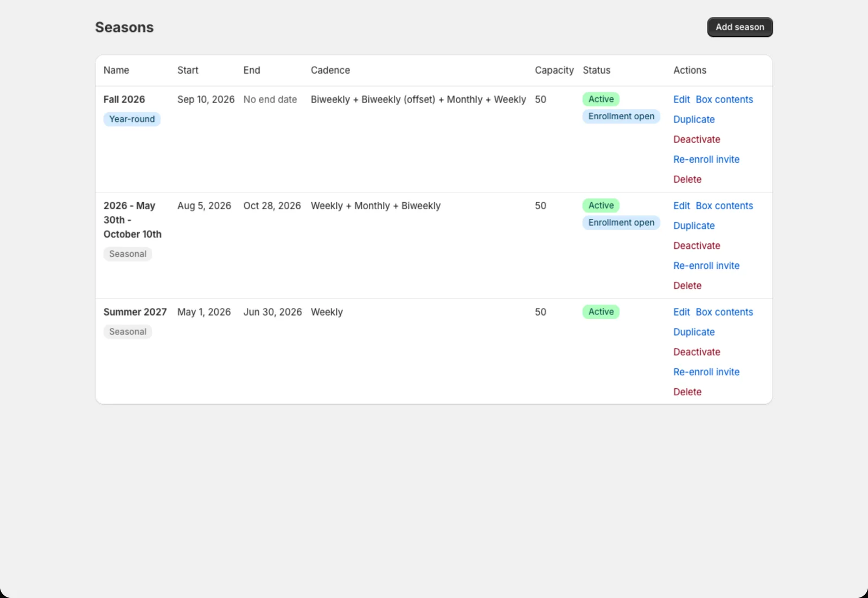This screenshot has width=868, height=598.
Task: Click Fall 2026's long Biweekly cadence cell
Action: [x=418, y=99]
